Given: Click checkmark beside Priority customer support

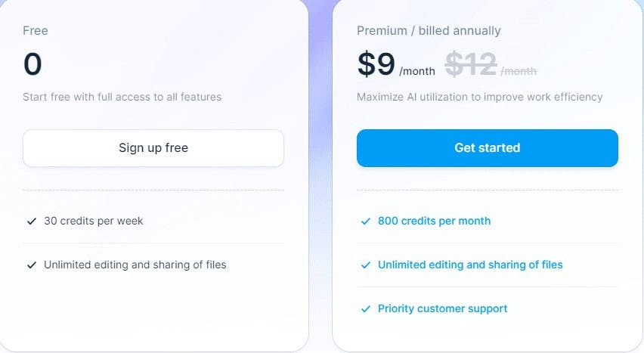Looking at the screenshot, I should tap(366, 309).
